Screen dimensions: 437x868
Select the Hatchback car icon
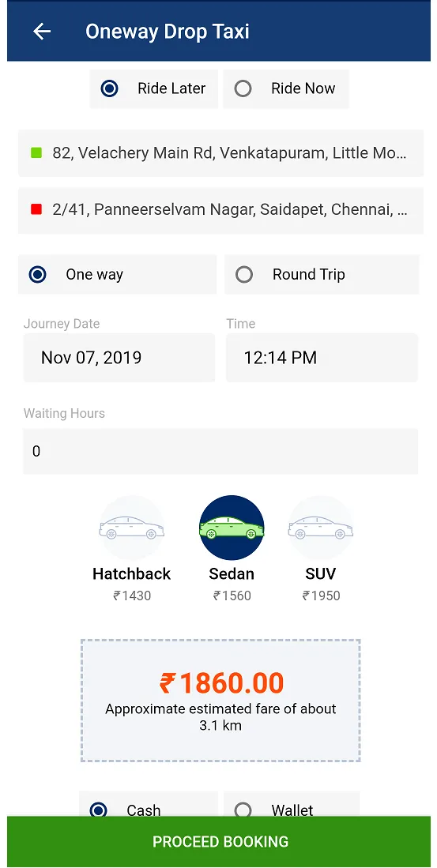pos(132,528)
